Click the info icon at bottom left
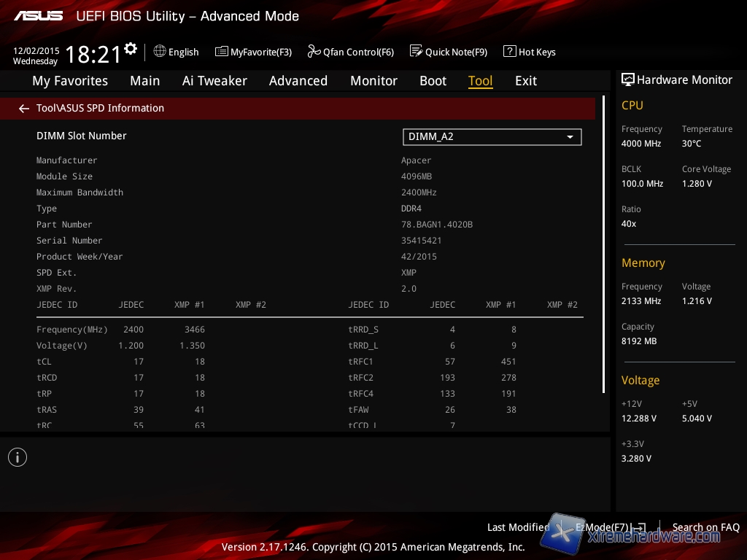 [x=17, y=457]
